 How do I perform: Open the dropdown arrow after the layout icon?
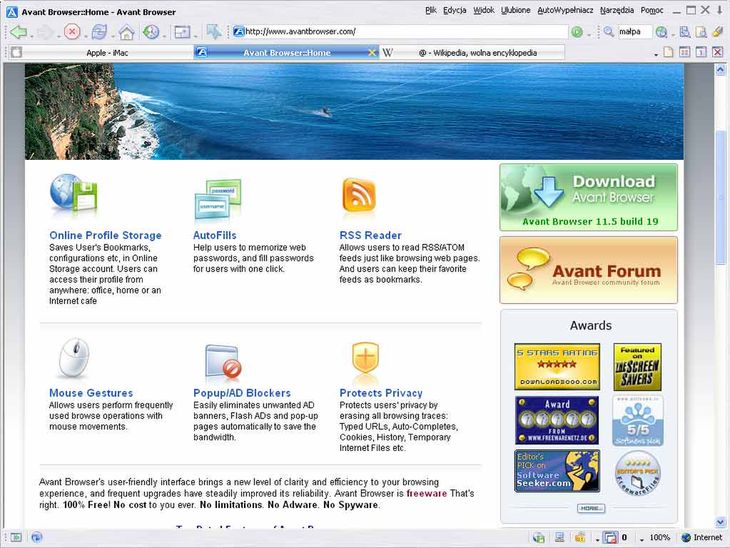pyautogui.click(x=195, y=36)
